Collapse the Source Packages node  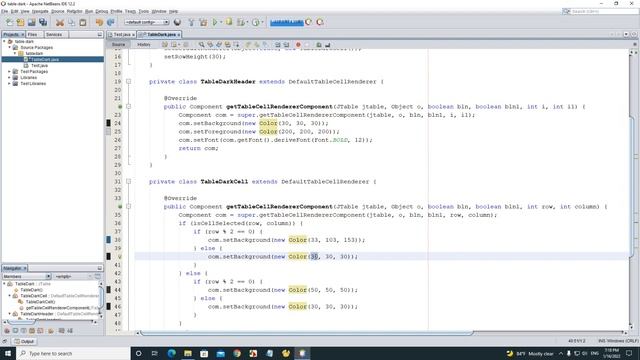(10, 47)
